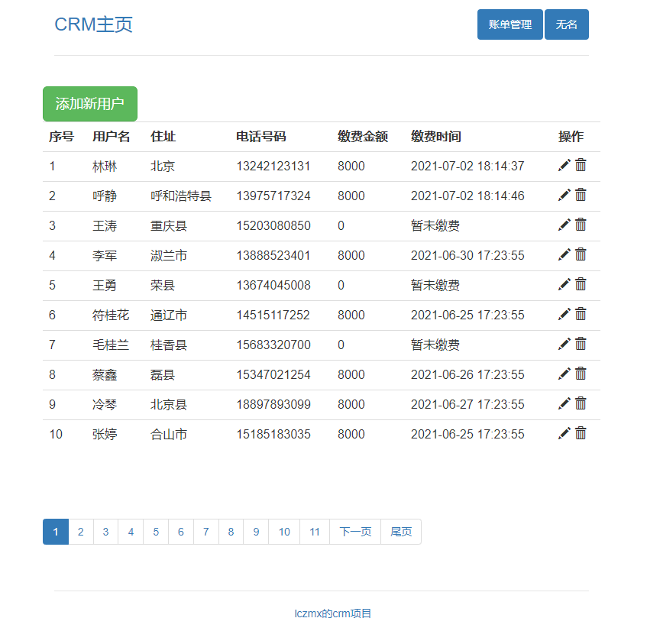The width and height of the screenshot is (647, 644).
Task: Edit user 冷琴 with pencil icon
Action: (564, 403)
